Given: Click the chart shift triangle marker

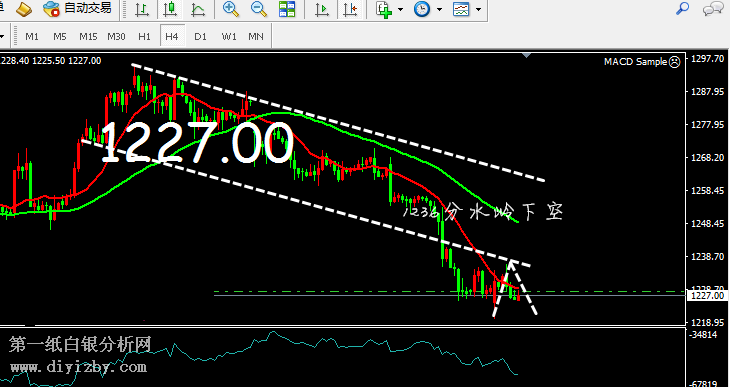Looking at the screenshot, I should pyautogui.click(x=527, y=55).
